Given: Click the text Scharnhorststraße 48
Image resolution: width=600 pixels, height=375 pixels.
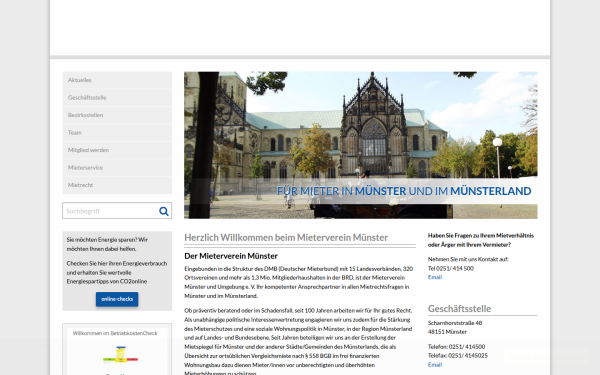Looking at the screenshot, I should [455, 323].
